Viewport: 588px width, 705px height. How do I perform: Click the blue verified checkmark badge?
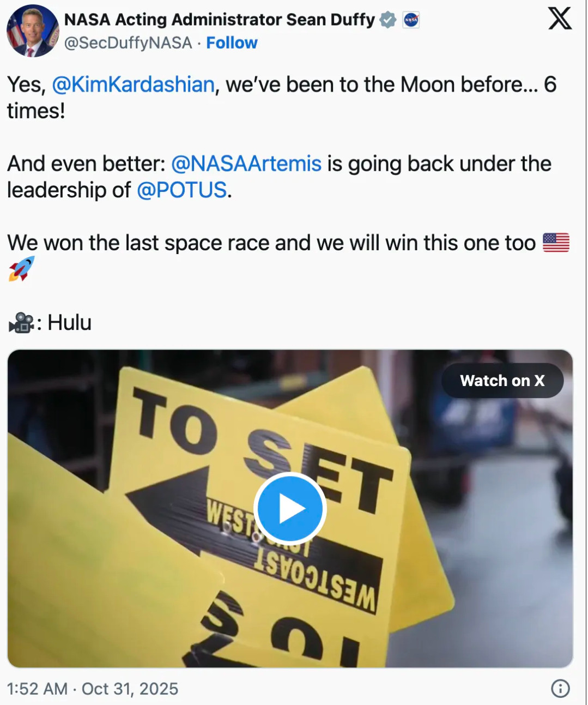pos(386,19)
